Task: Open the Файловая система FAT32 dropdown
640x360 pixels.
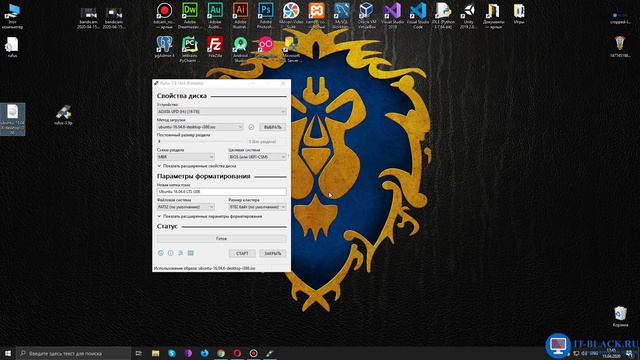Action: [x=186, y=207]
